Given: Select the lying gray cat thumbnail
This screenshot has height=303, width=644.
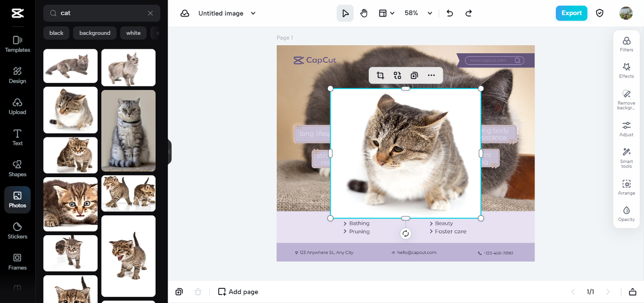Looking at the screenshot, I should coord(70,66).
